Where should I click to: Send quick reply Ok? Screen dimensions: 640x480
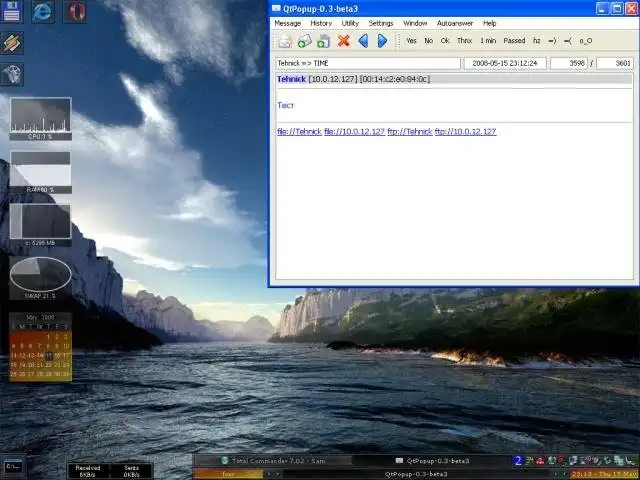pyautogui.click(x=445, y=40)
